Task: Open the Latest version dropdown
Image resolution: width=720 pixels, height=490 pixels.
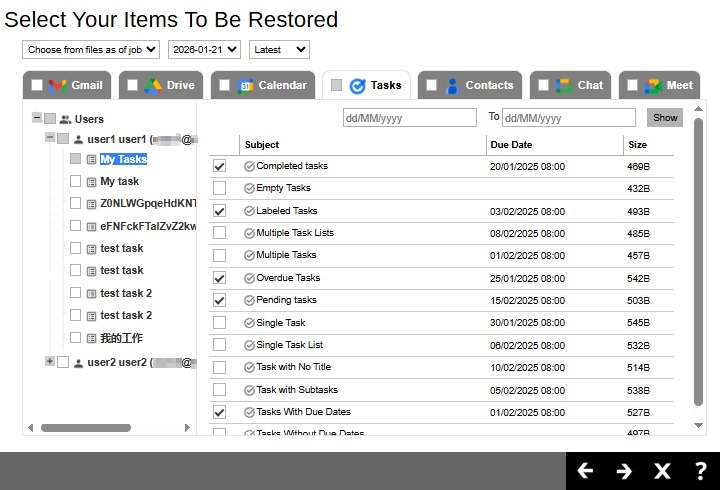Action: click(279, 49)
